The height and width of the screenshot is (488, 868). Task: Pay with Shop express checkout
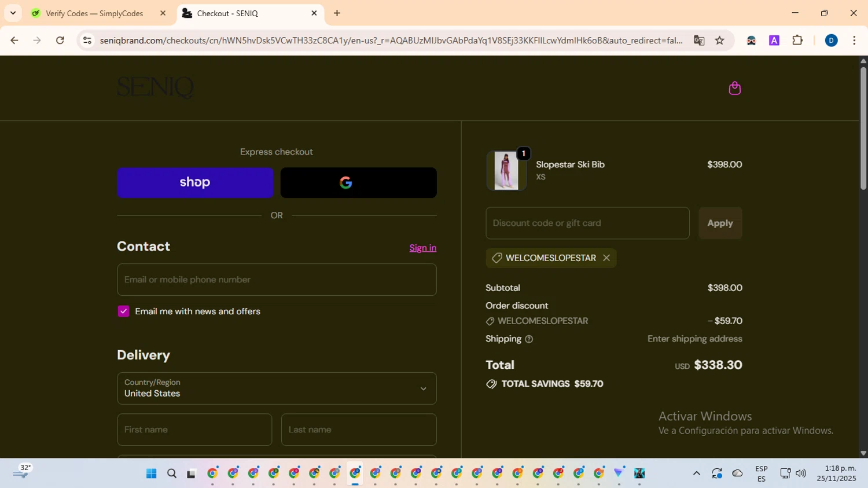click(195, 183)
